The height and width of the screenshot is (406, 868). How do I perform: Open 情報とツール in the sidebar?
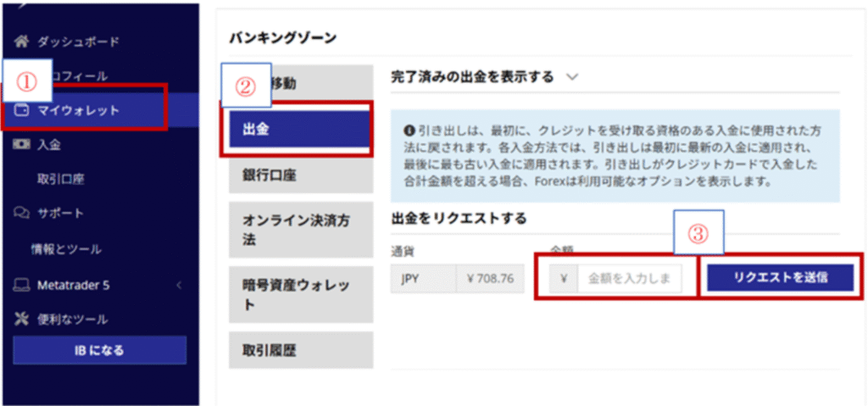(66, 249)
